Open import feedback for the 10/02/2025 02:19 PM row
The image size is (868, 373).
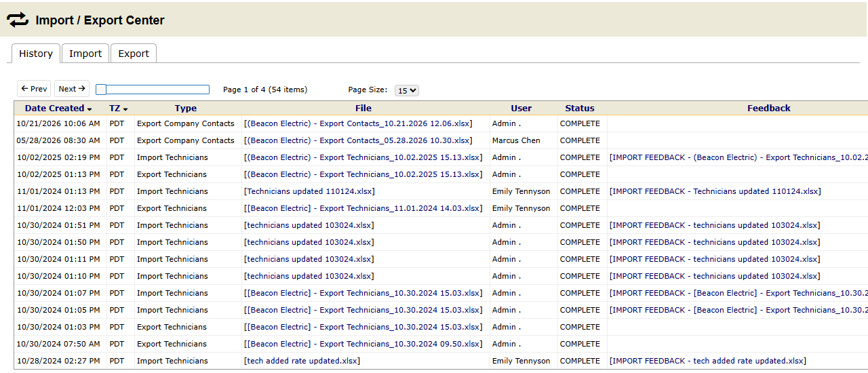coord(738,157)
